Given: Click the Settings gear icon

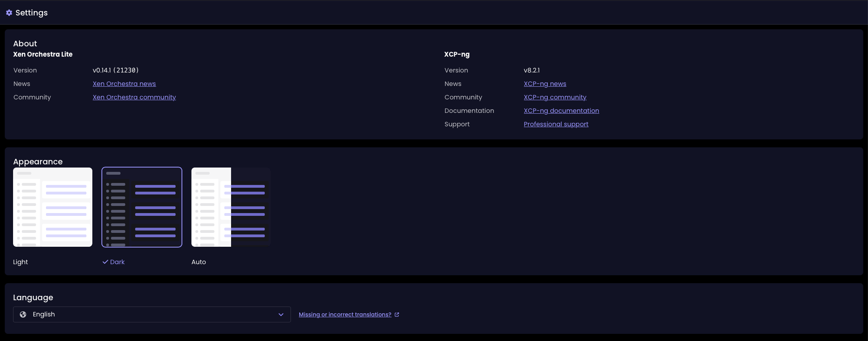Looking at the screenshot, I should click(x=9, y=13).
